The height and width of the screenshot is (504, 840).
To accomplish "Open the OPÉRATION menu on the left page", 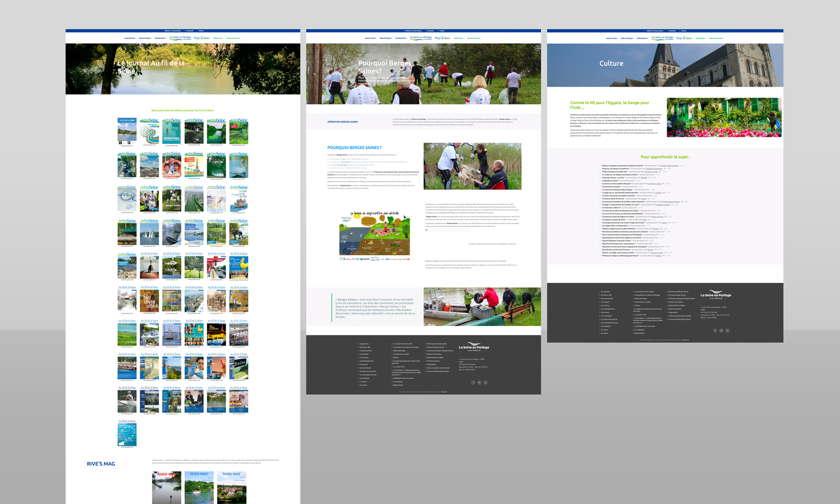I will (218, 38).
